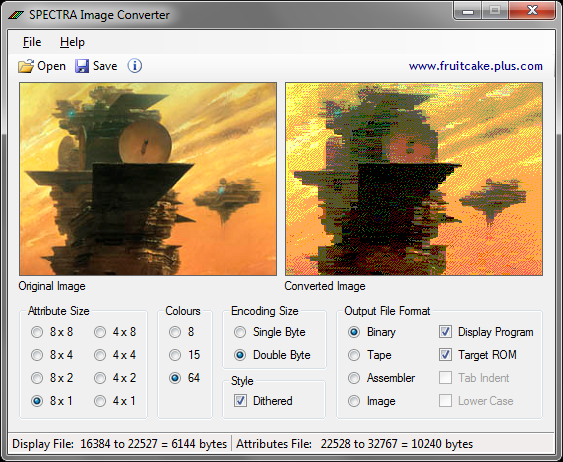Click the SPECTRA rainbow title bar icon
Screen dimensions: 563x462
[16, 15]
